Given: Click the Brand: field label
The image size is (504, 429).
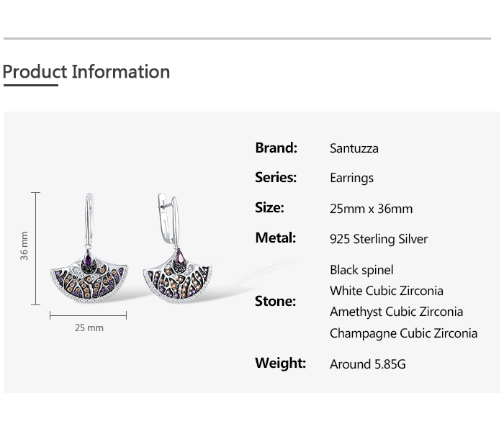Looking at the screenshot, I should [276, 148].
